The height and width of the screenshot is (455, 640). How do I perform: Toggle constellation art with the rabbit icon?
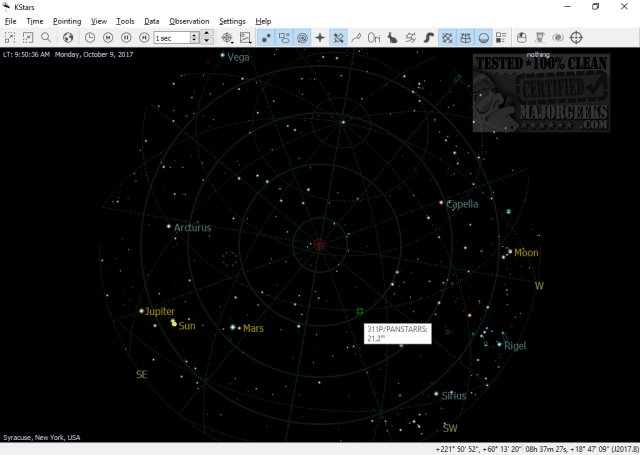tap(392, 38)
